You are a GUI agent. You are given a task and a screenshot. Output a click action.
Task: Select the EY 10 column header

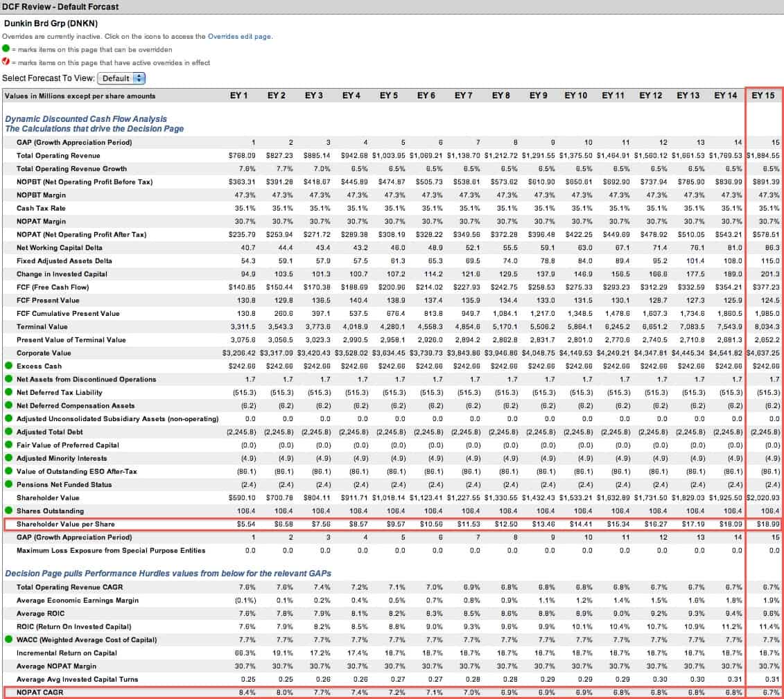(575, 96)
